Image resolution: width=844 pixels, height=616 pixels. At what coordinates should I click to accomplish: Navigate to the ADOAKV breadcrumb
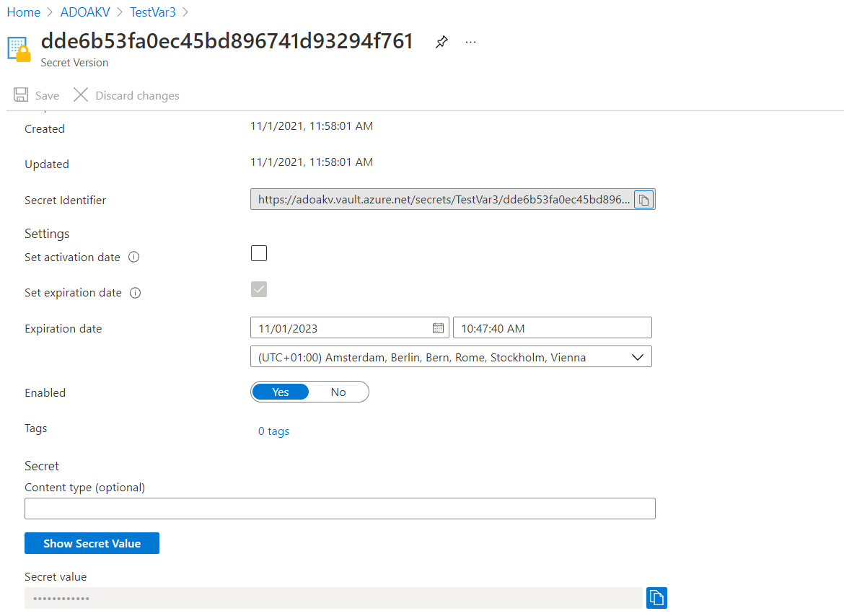(84, 12)
